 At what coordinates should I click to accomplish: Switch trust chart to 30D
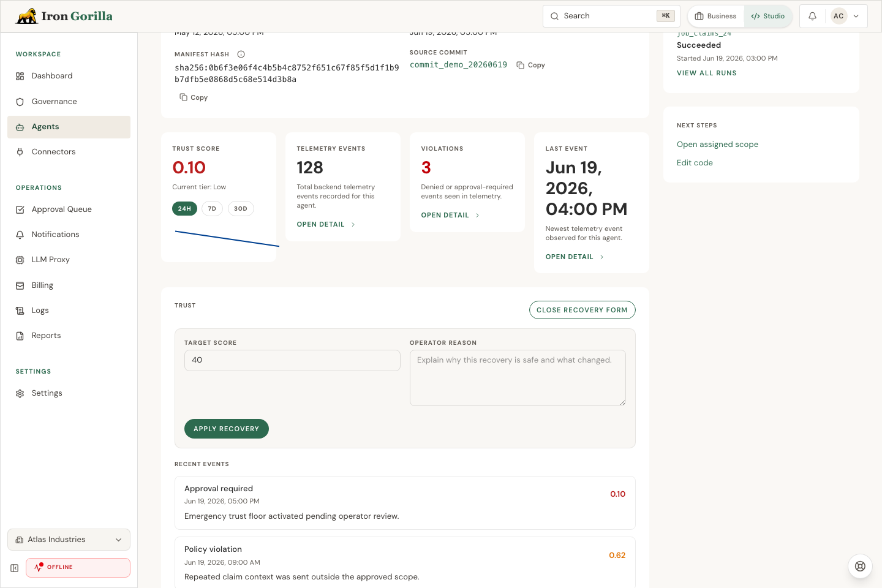tap(241, 209)
